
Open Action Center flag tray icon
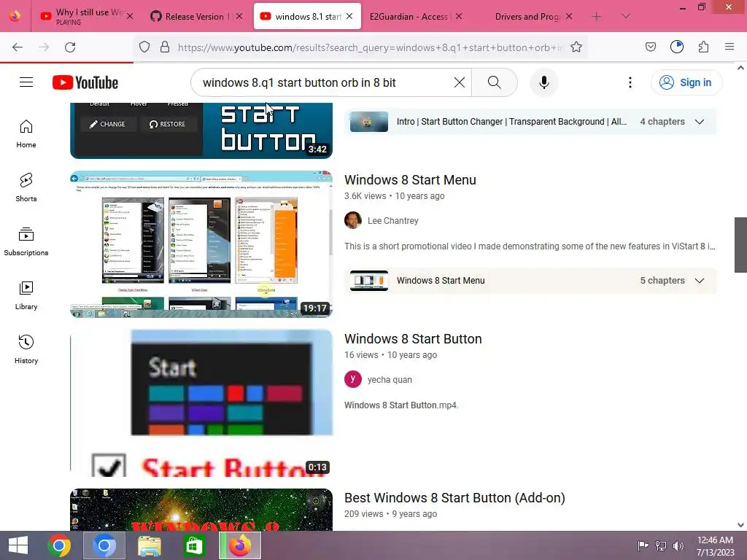(x=643, y=545)
